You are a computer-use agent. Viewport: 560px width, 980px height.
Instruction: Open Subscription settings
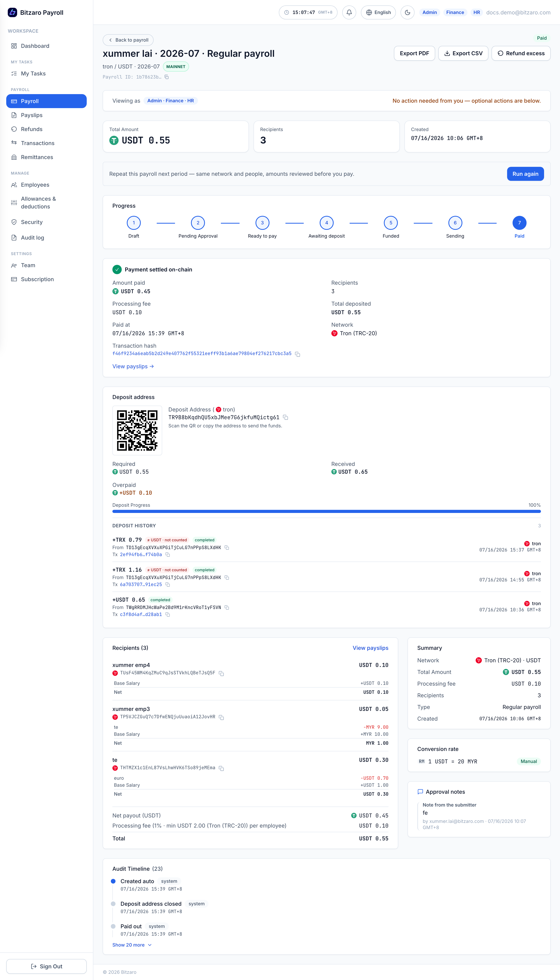[x=46, y=279]
